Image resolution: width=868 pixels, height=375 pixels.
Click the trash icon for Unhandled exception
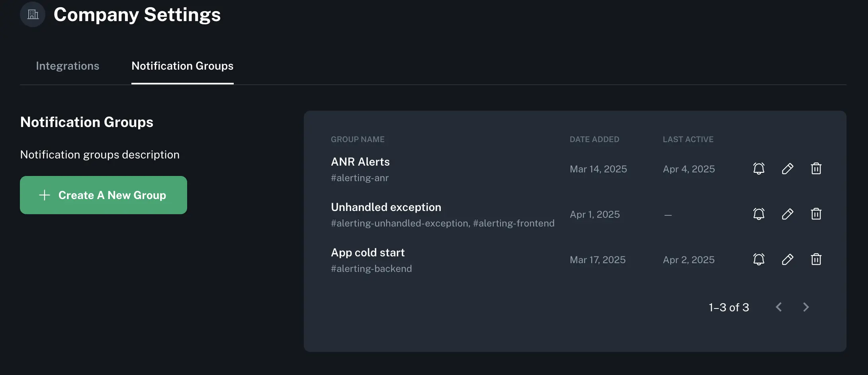coord(816,214)
